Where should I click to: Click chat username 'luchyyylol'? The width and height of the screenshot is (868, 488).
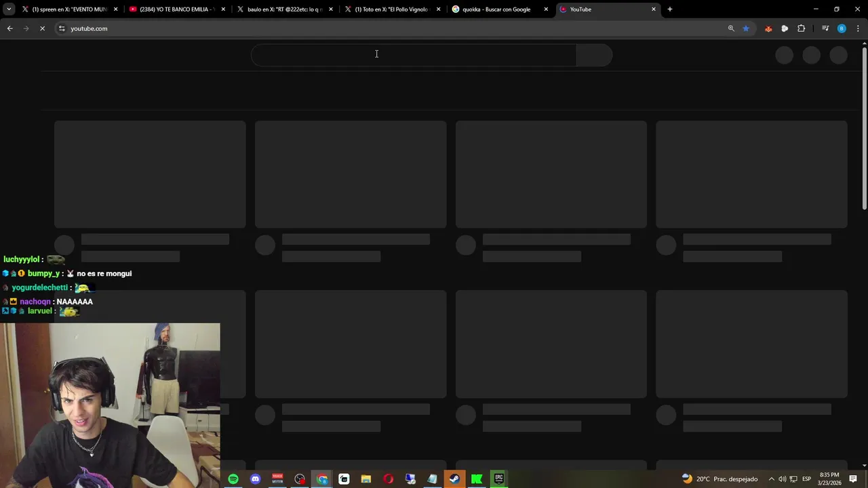pos(22,260)
